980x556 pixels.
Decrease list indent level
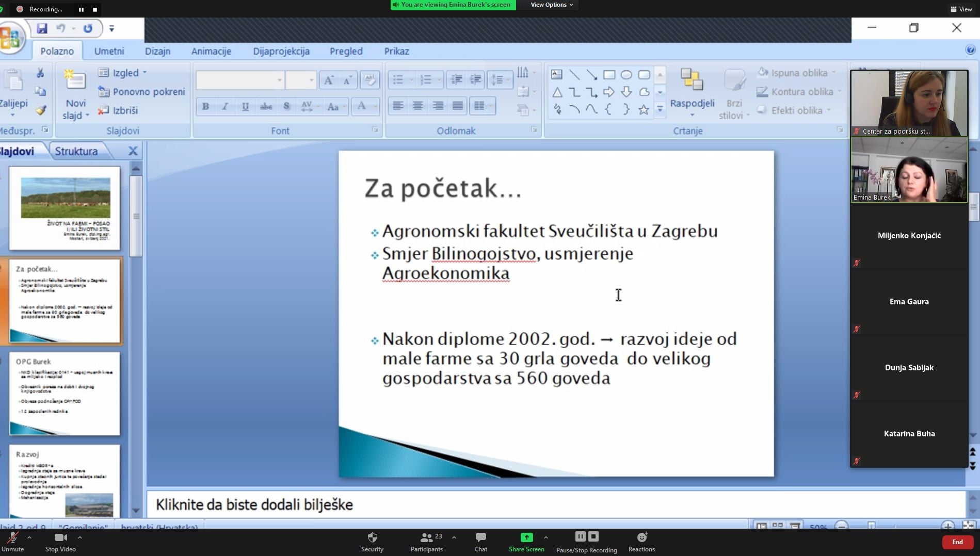[456, 79]
